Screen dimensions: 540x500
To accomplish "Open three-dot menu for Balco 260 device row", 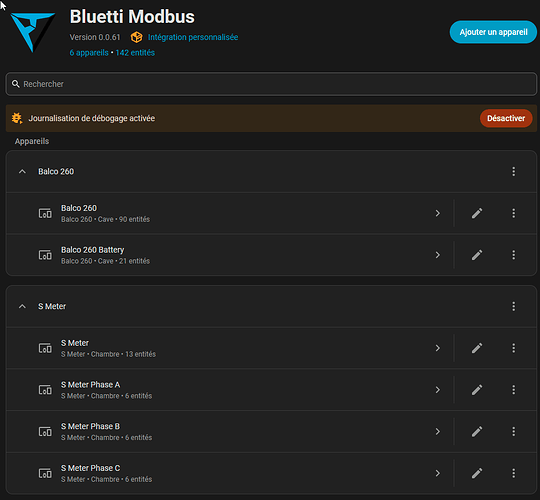I will coord(513,213).
